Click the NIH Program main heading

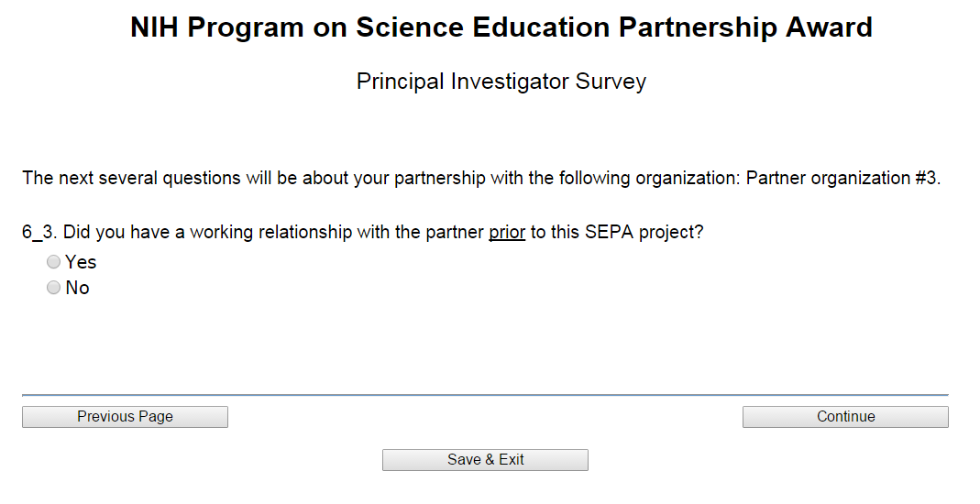click(501, 27)
